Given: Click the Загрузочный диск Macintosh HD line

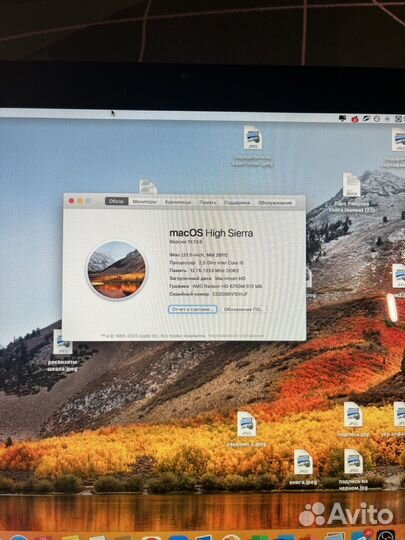Looking at the screenshot, I should coord(207,278).
